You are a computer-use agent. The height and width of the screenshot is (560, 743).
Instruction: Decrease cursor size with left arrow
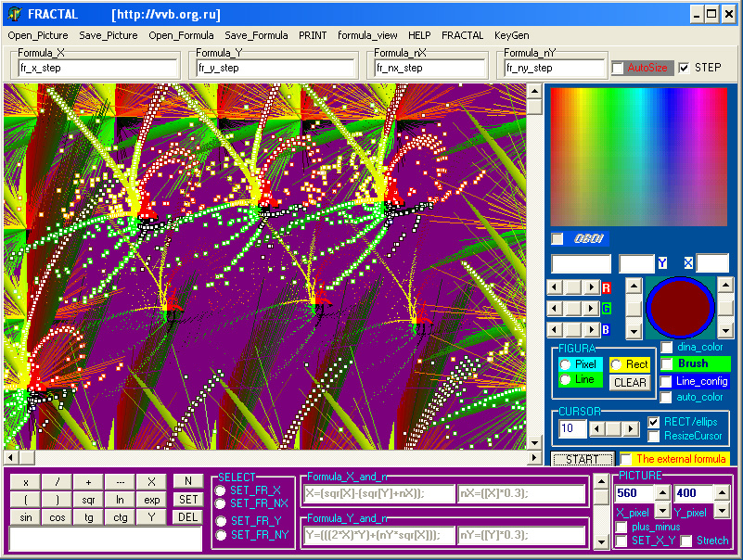pyautogui.click(x=596, y=429)
